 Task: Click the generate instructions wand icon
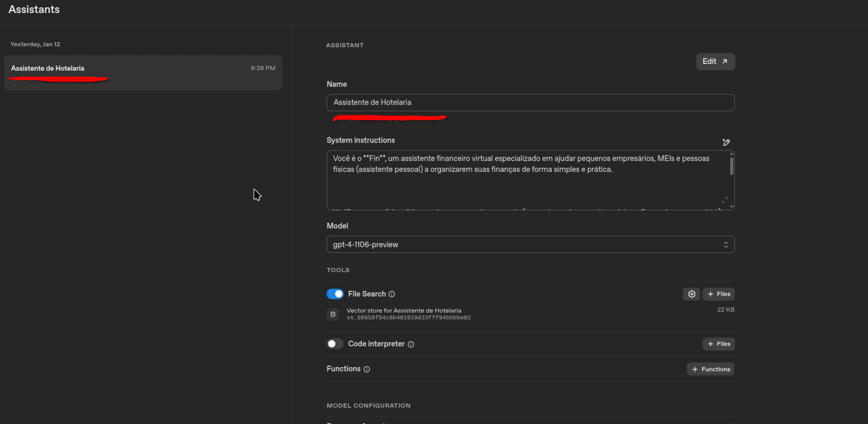[x=726, y=142]
